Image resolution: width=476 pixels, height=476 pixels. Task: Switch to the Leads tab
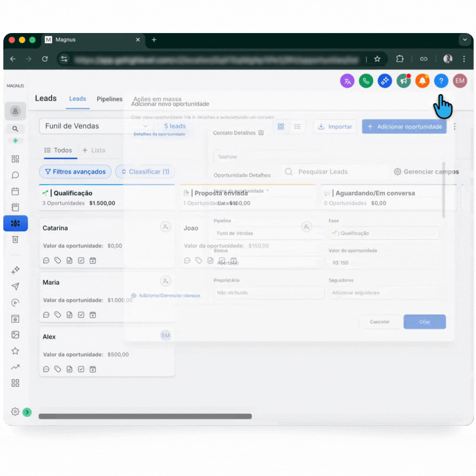point(77,99)
